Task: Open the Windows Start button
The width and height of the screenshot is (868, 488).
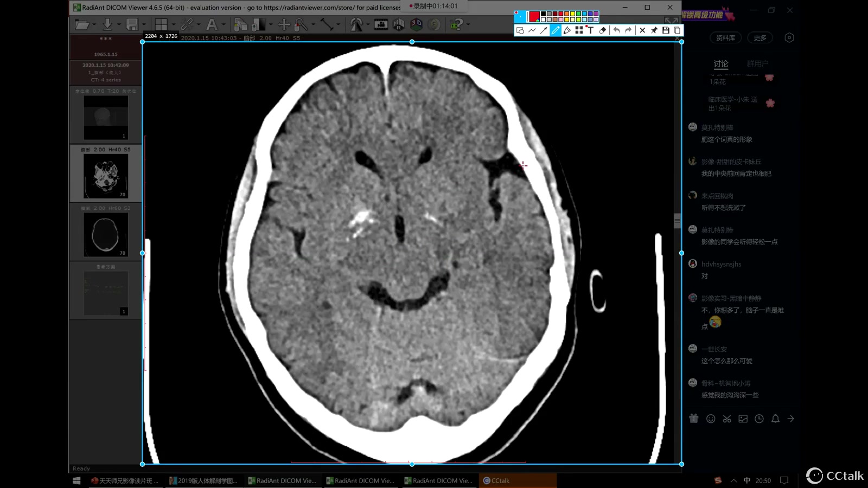Action: tap(76, 480)
